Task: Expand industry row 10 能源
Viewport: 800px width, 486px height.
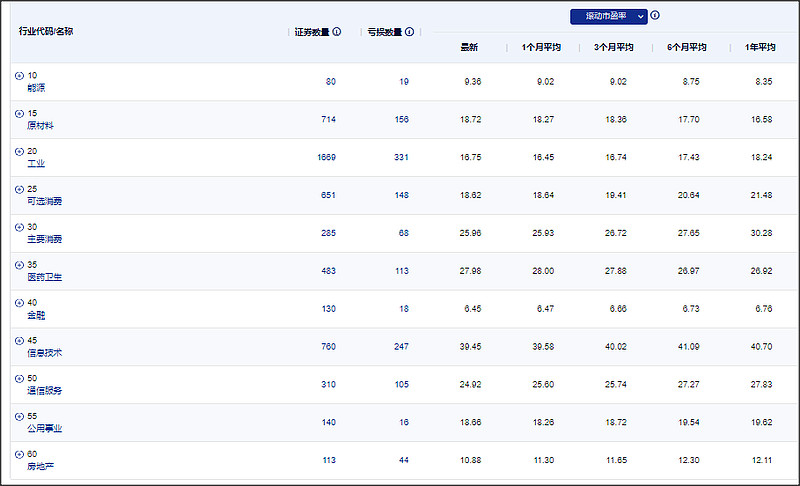Action: coord(19,76)
